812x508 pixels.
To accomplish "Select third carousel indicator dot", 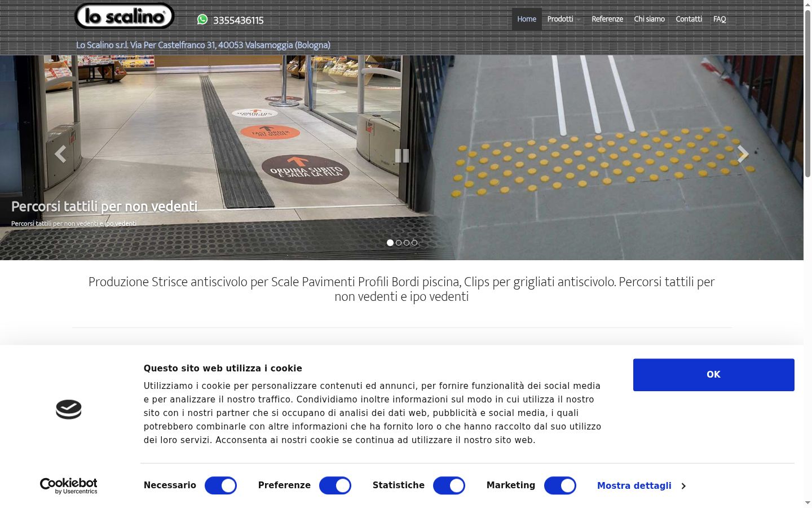I will [x=407, y=243].
